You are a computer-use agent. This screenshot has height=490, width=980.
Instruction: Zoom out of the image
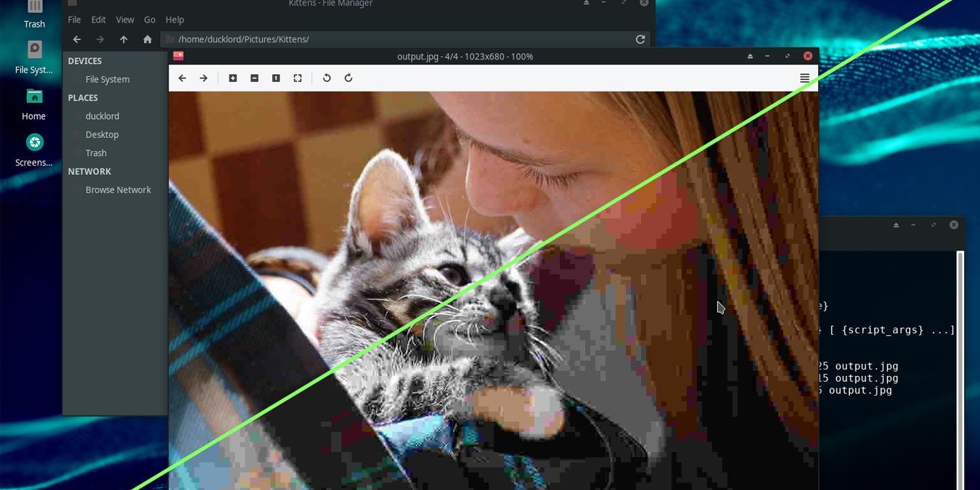pyautogui.click(x=254, y=78)
